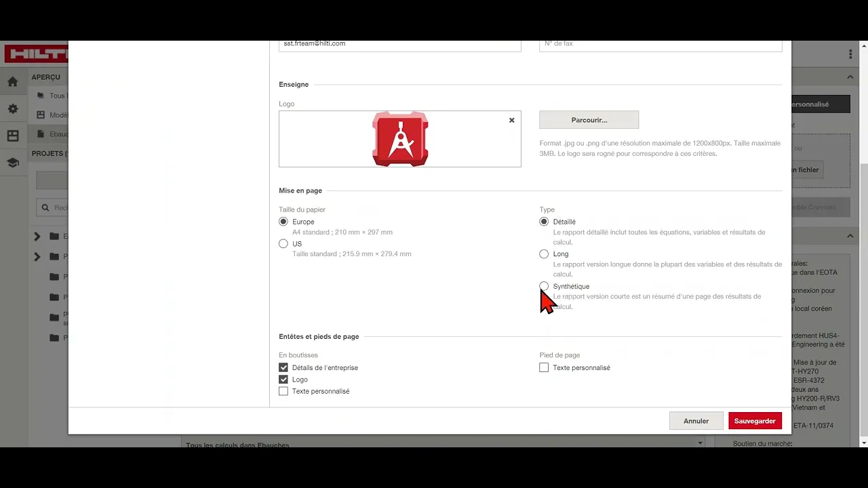Open the three-dot menu at top right
The height and width of the screenshot is (488, 868).
tap(850, 54)
